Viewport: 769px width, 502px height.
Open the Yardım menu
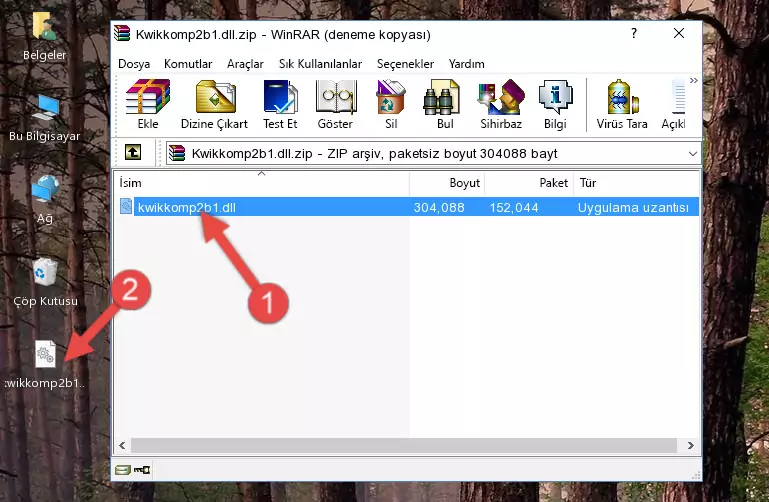(x=466, y=64)
